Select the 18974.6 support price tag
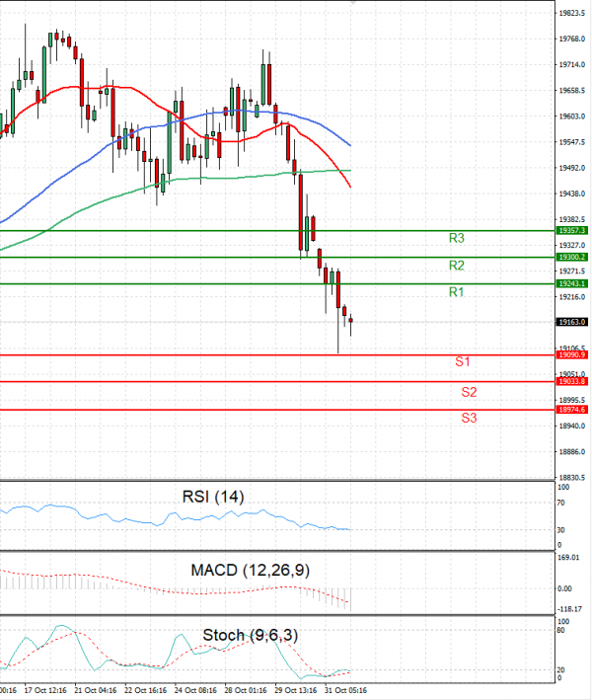This screenshot has width=592, height=700. pos(572,410)
